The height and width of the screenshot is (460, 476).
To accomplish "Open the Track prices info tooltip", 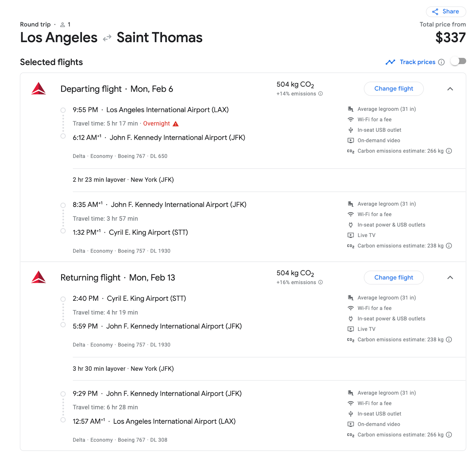I will tap(441, 62).
